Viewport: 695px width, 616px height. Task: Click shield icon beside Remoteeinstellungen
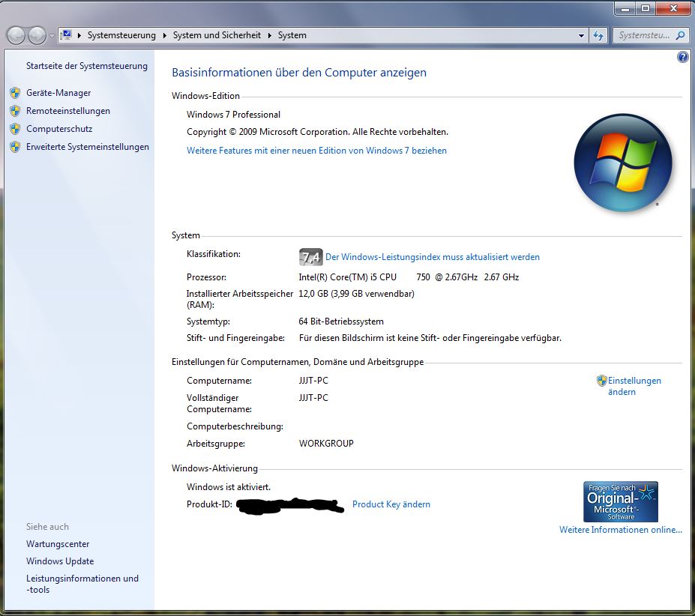coord(15,111)
